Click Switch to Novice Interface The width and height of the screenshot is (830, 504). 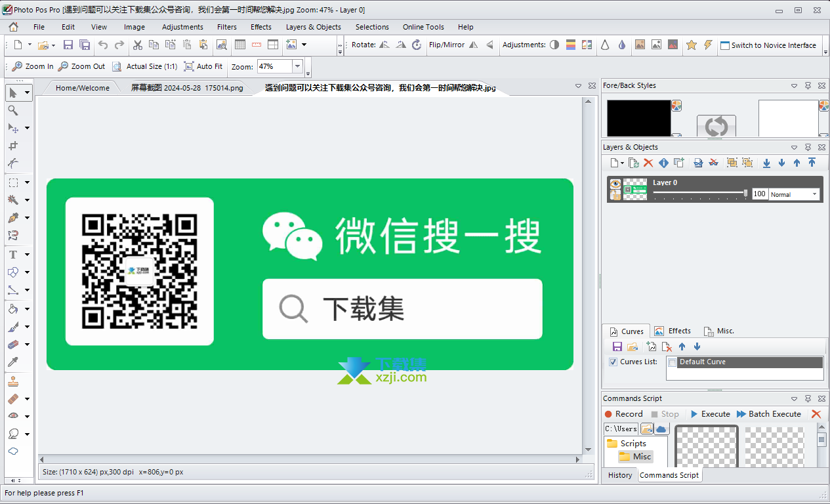pyautogui.click(x=768, y=45)
